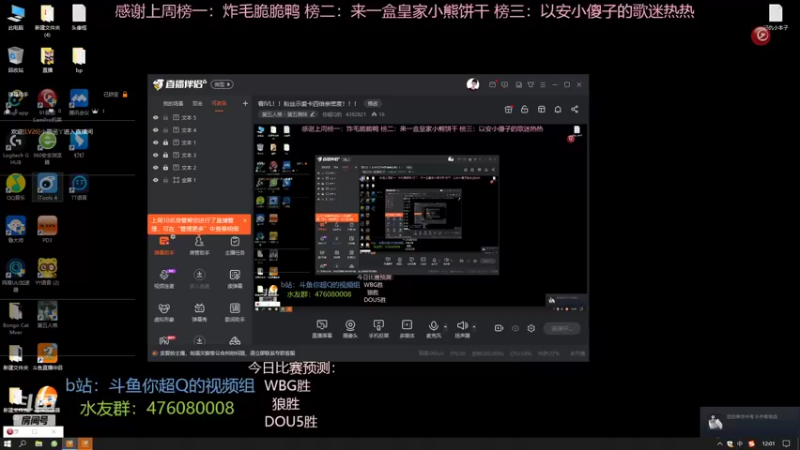Expand the speaker device dropdown arrow
This screenshot has height=450, width=800.
point(474,327)
